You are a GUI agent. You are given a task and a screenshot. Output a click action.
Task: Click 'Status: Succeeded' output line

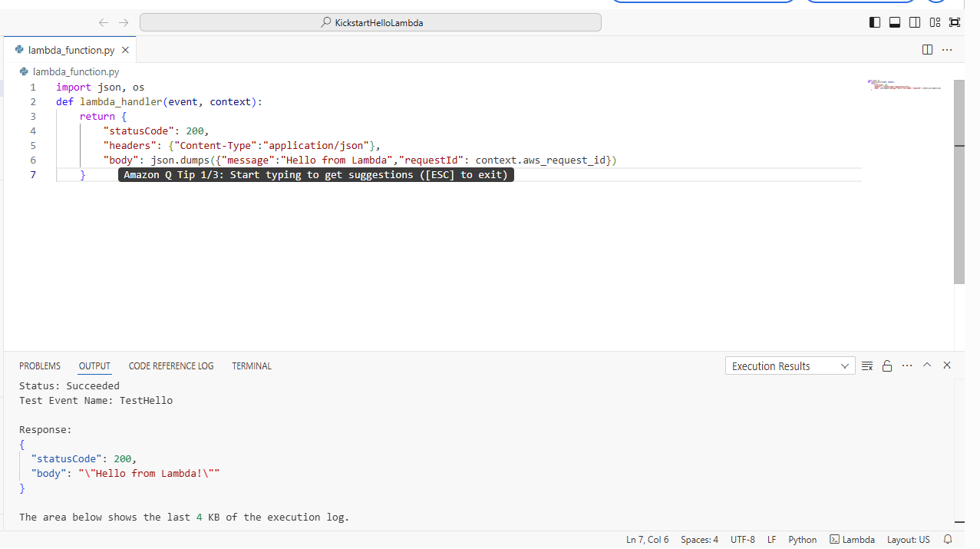[x=69, y=386]
